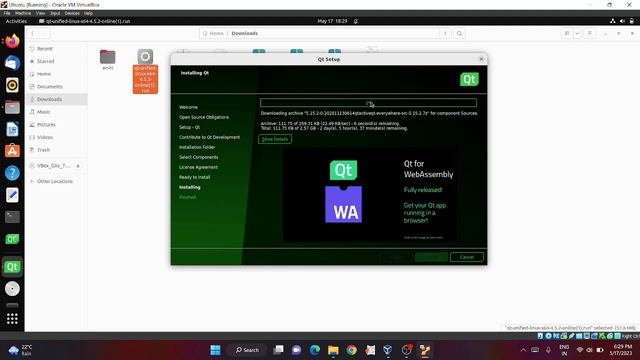Launch Thunderbird mail from the dock
The height and width of the screenshot is (360, 640).
(x=12, y=63)
